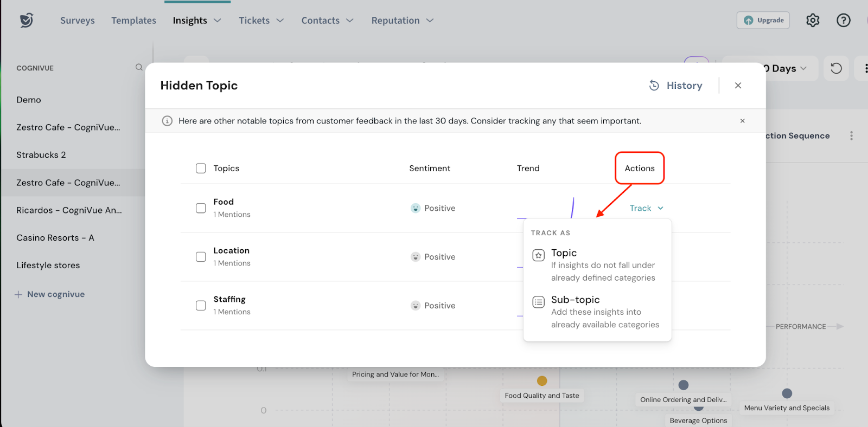Select the Sub-topic list icon option
This screenshot has height=427, width=868.
coord(538,302)
